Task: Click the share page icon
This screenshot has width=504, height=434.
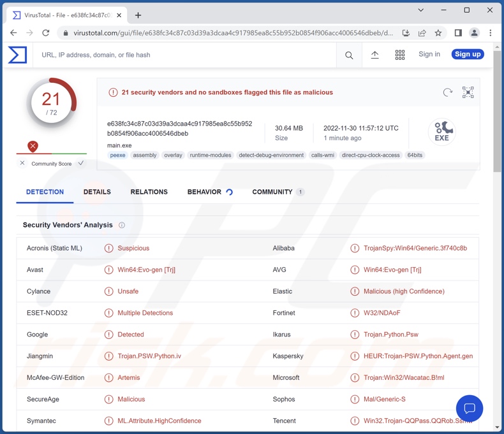Action: [x=422, y=33]
